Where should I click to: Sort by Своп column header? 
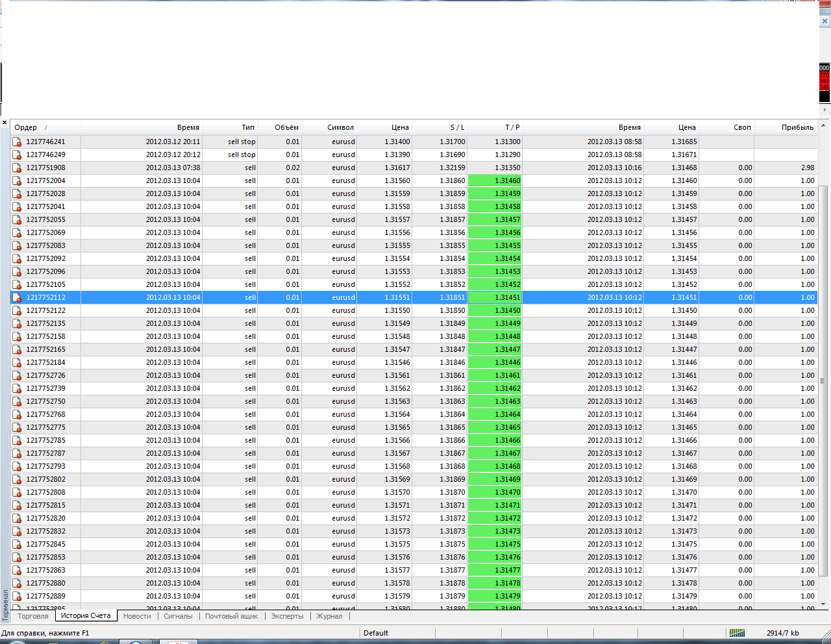coord(726,127)
